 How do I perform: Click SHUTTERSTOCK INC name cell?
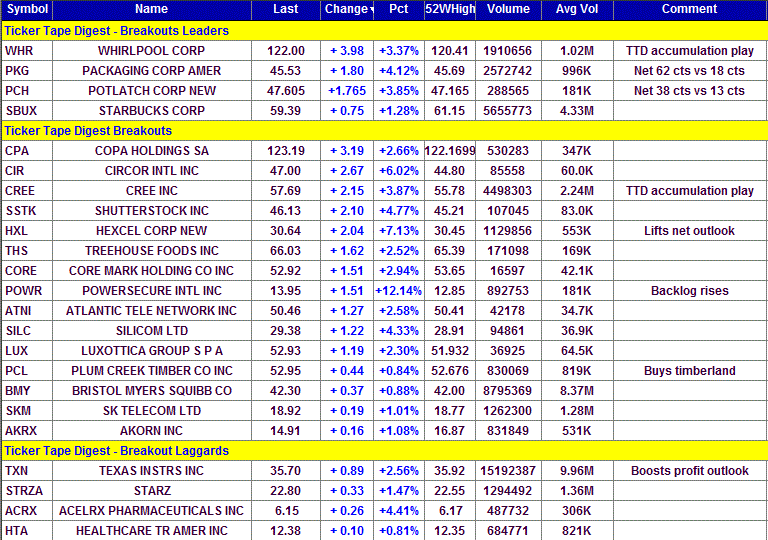click(x=152, y=211)
